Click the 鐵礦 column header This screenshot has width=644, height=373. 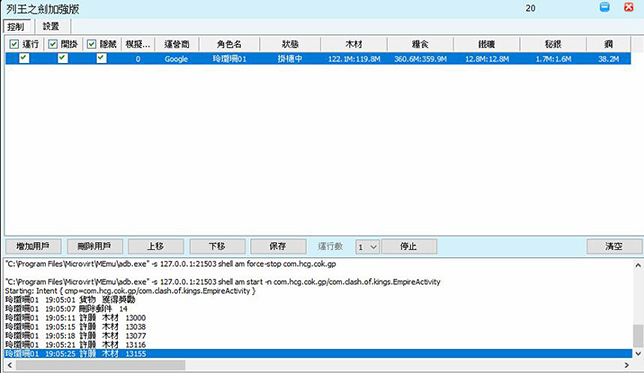487,44
